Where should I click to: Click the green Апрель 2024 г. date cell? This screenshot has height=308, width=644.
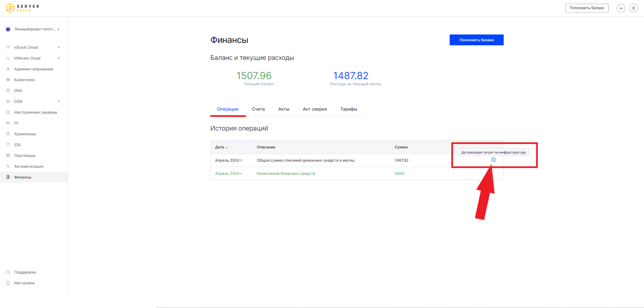pyautogui.click(x=229, y=173)
